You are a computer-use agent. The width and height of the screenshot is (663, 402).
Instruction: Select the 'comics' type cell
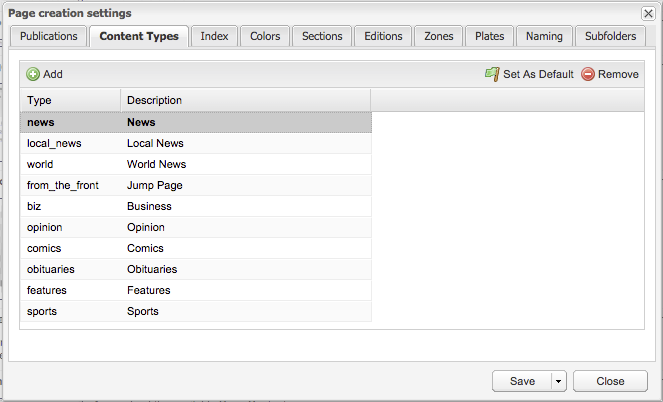point(71,248)
